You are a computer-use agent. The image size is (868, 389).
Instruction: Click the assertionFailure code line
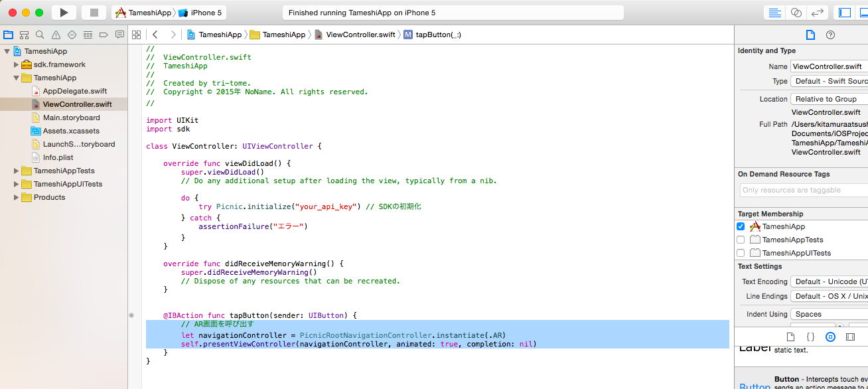(x=253, y=226)
